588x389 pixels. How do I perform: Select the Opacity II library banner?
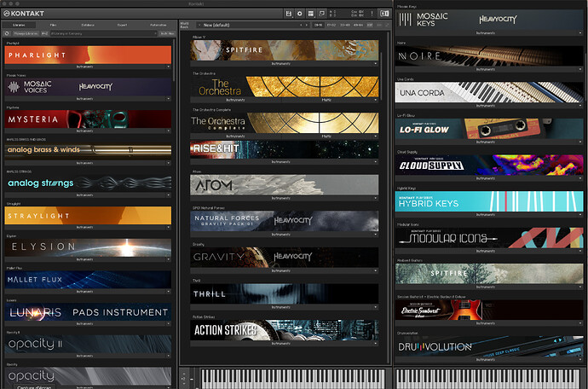coord(88,344)
